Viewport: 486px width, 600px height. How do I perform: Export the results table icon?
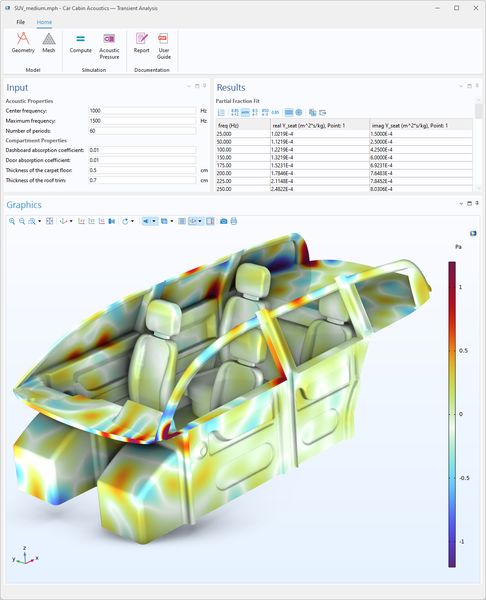point(323,112)
